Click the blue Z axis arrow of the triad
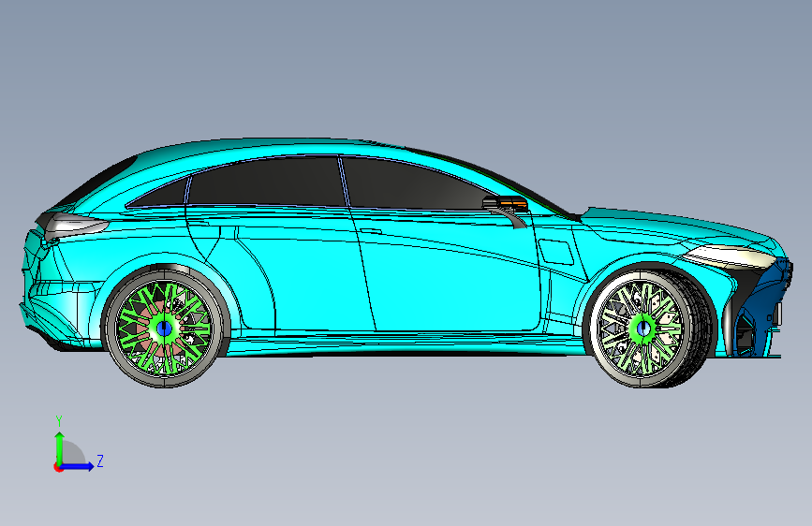The width and height of the screenshot is (812, 526). [x=78, y=466]
